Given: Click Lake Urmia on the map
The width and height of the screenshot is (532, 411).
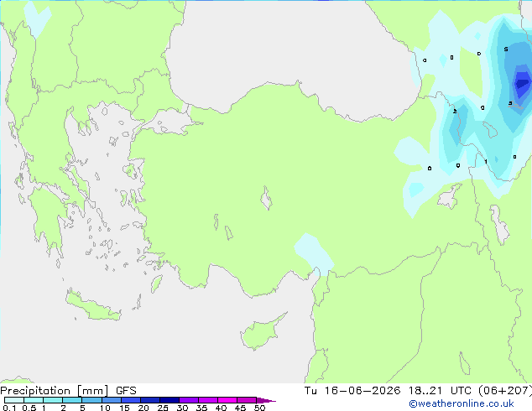Looking at the screenshot, I should click(500, 223).
